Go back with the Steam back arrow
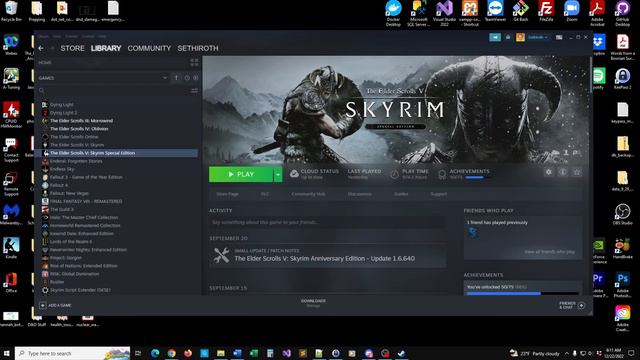The height and width of the screenshot is (360, 640). tap(41, 48)
